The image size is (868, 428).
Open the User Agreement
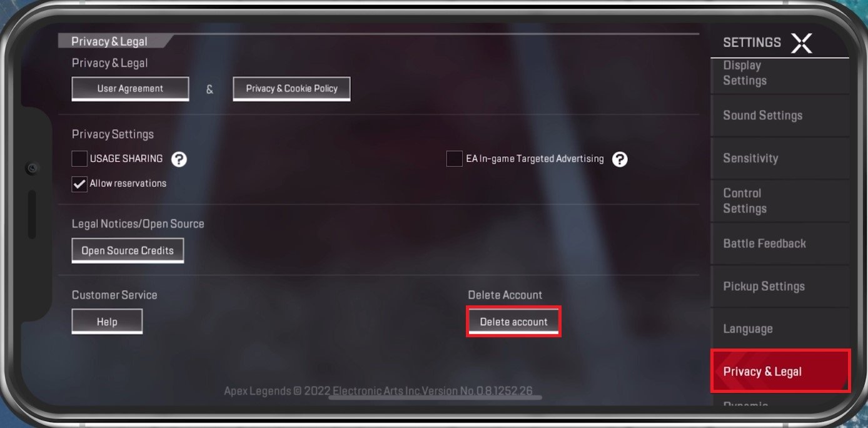tap(130, 89)
